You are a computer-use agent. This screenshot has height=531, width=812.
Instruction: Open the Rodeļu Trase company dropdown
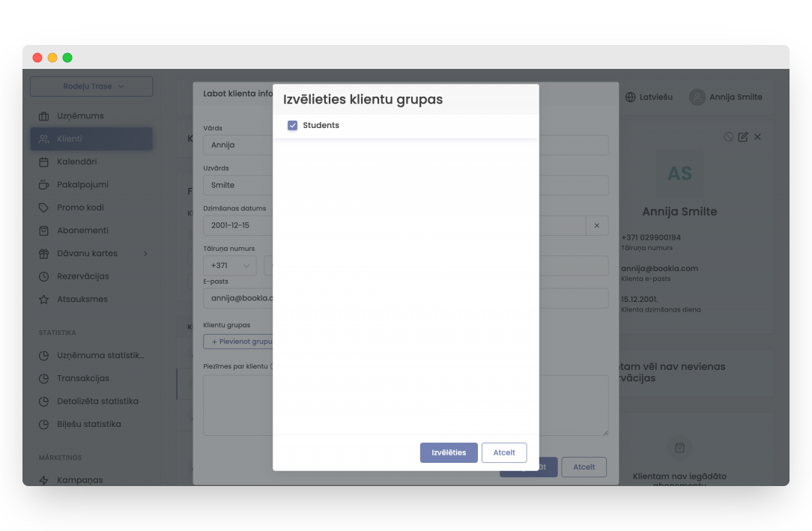click(91, 87)
